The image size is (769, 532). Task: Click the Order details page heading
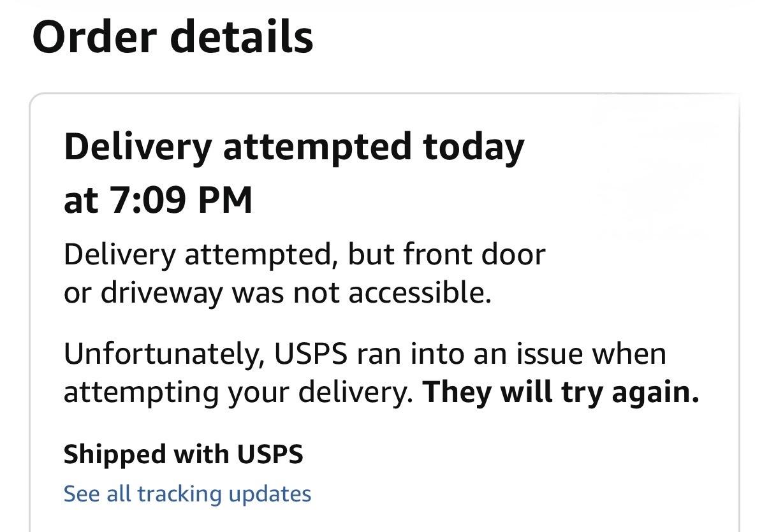172,36
